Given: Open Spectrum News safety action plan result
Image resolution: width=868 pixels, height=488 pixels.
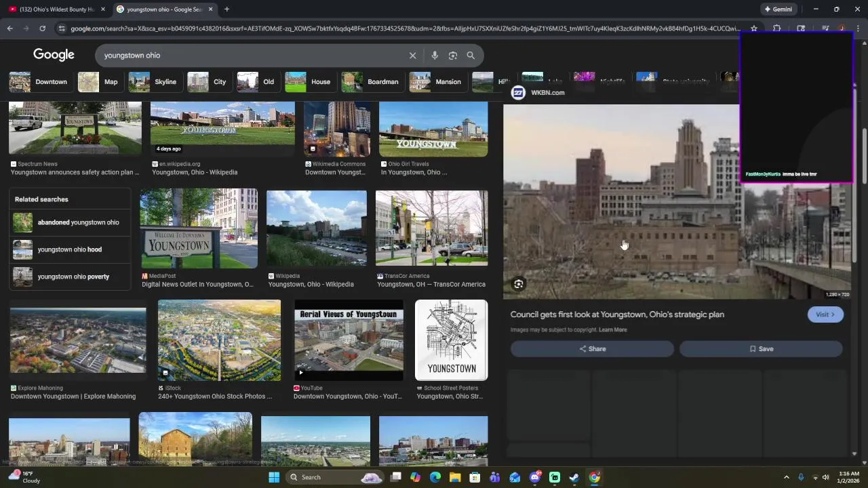Looking at the screenshot, I should pos(75,172).
